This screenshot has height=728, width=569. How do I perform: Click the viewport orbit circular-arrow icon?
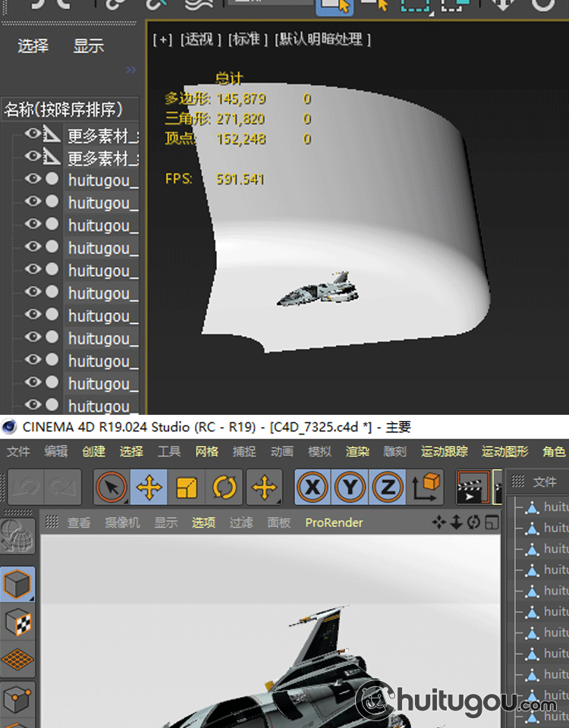point(473,522)
